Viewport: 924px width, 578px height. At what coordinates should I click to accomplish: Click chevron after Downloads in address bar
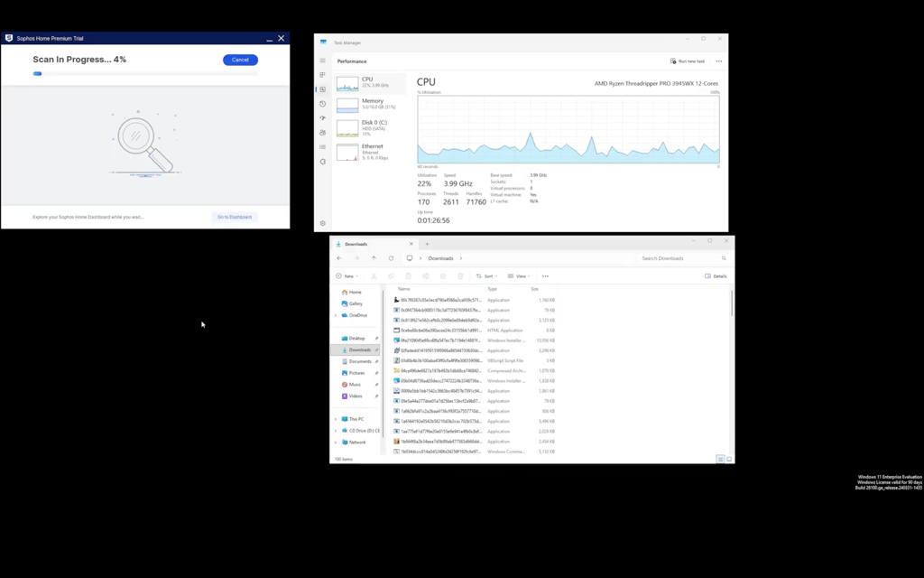click(461, 258)
